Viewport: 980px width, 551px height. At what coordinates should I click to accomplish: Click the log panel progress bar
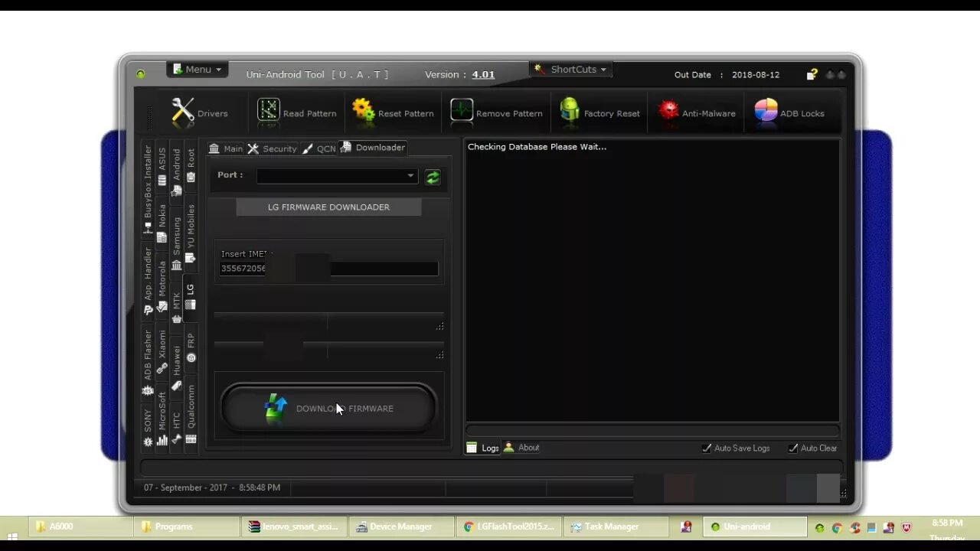652,431
